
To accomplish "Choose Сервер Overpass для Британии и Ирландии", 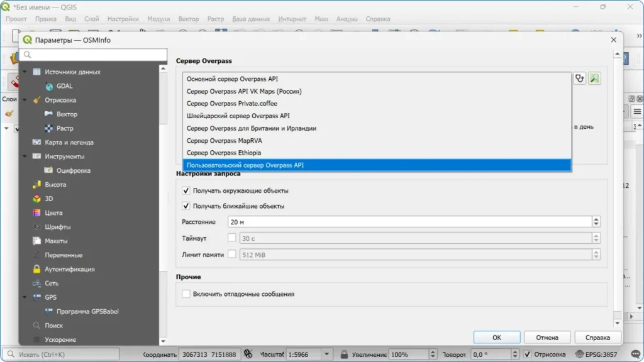I will 377,128.
